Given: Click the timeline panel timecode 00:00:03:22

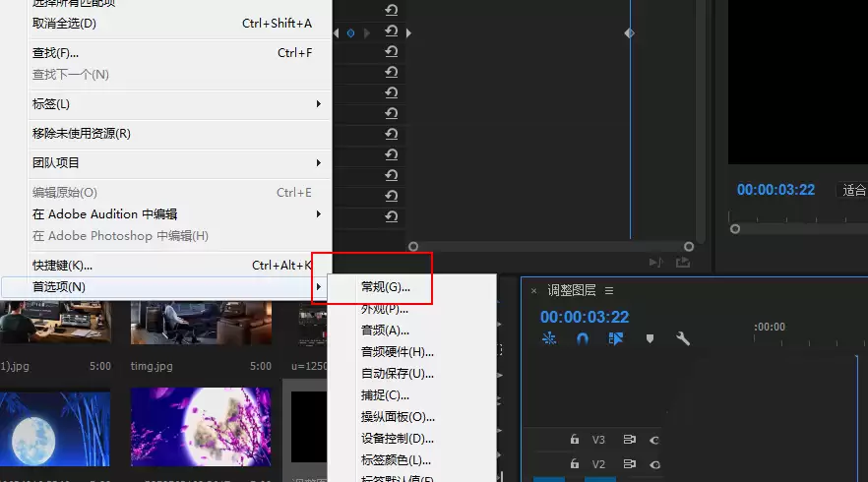Looking at the screenshot, I should click(x=585, y=317).
